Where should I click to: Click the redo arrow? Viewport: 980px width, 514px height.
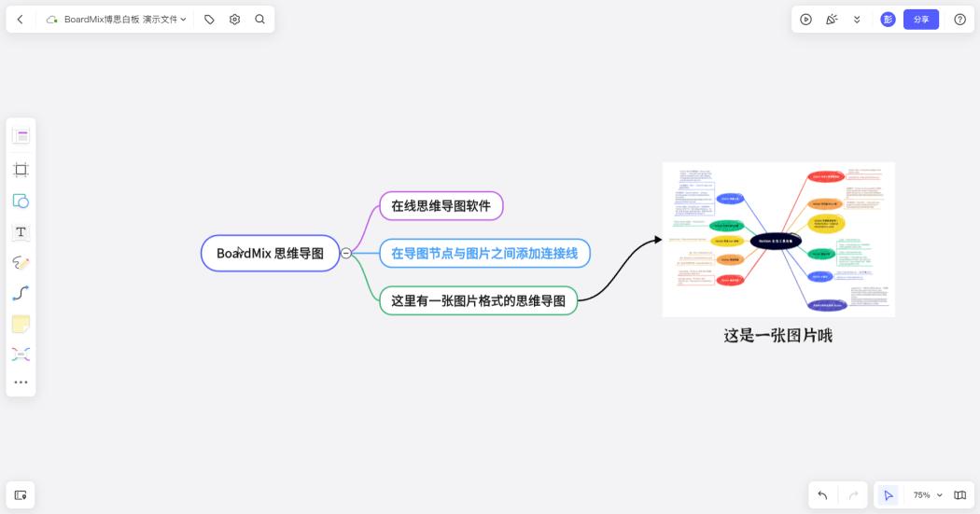pyautogui.click(x=853, y=495)
